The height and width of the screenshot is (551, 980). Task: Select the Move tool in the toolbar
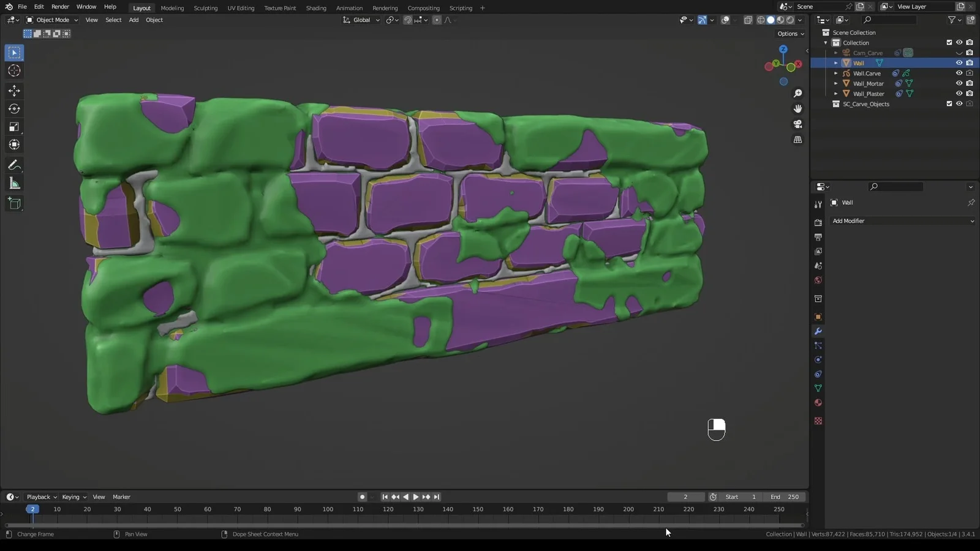click(x=13, y=91)
